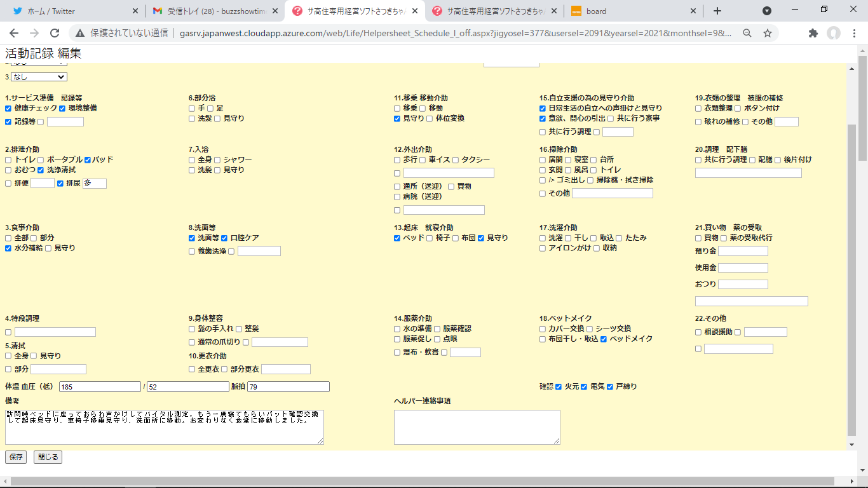Click the not-secure warning icon

(79, 33)
